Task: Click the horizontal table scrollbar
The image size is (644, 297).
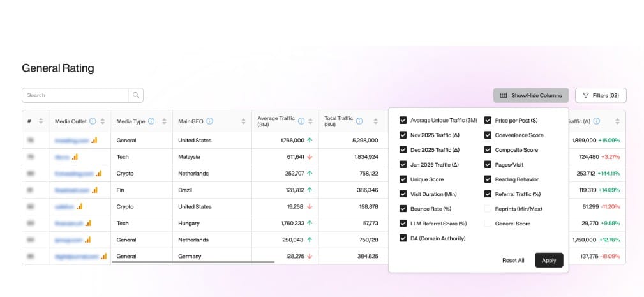Action: (193, 261)
